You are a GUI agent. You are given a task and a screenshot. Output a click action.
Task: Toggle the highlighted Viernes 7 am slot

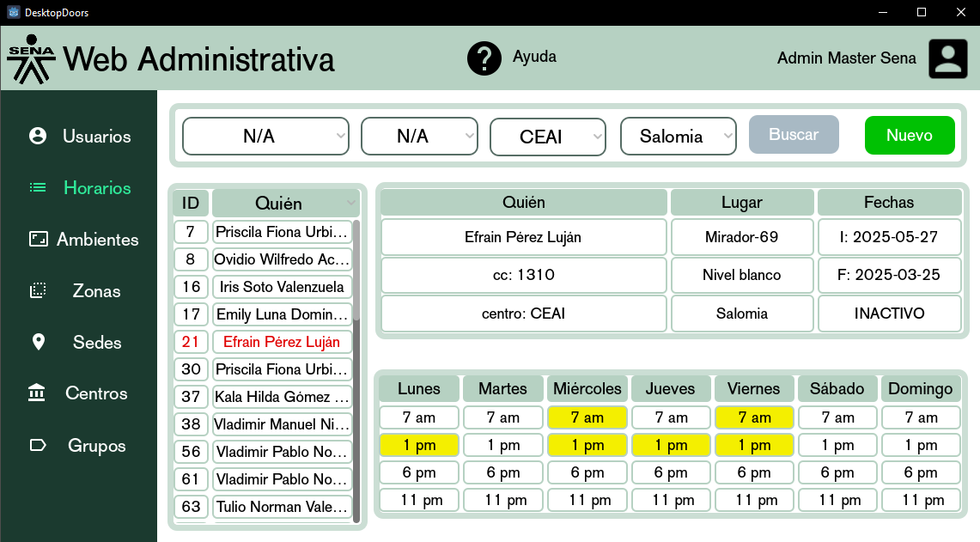(x=754, y=417)
